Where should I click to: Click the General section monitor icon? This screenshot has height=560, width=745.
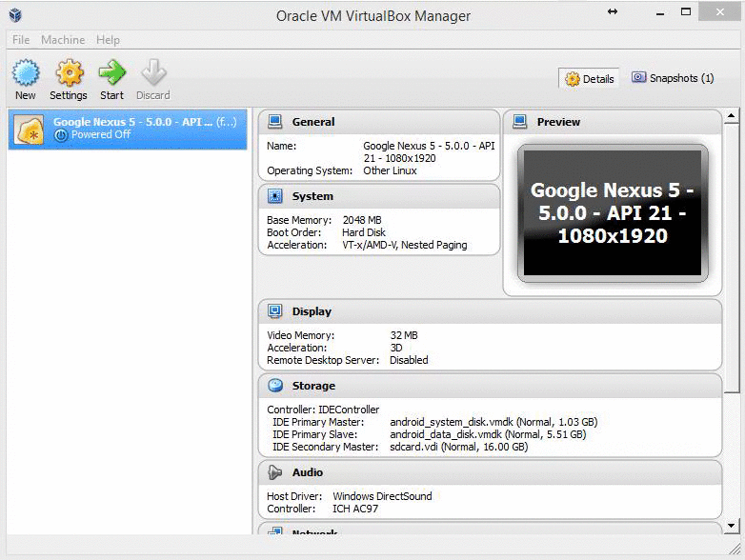pyautogui.click(x=275, y=122)
